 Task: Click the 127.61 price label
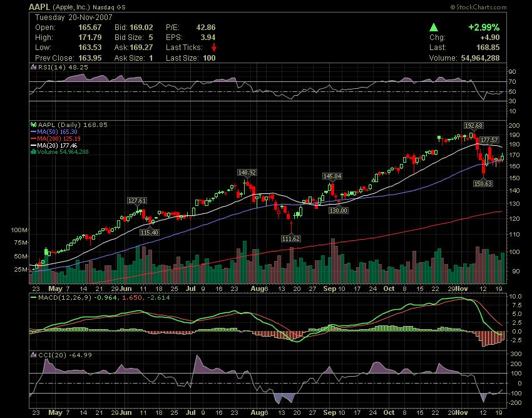point(136,200)
